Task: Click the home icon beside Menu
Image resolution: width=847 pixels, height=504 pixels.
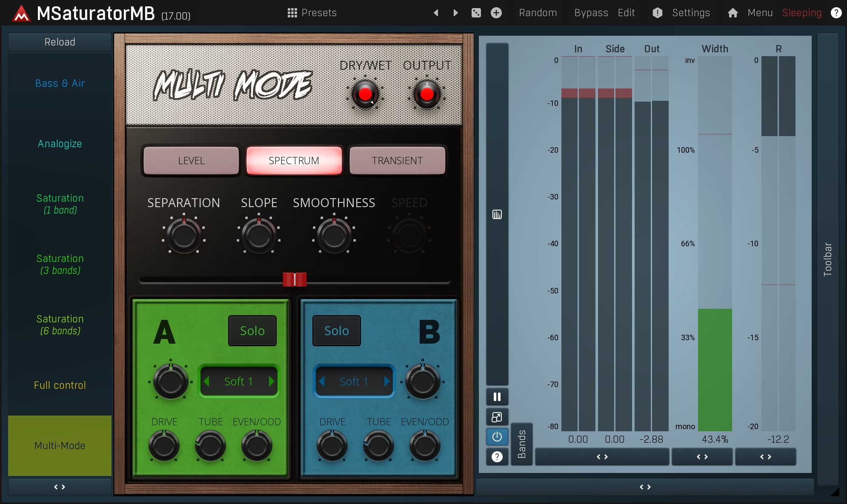Action: pos(733,13)
